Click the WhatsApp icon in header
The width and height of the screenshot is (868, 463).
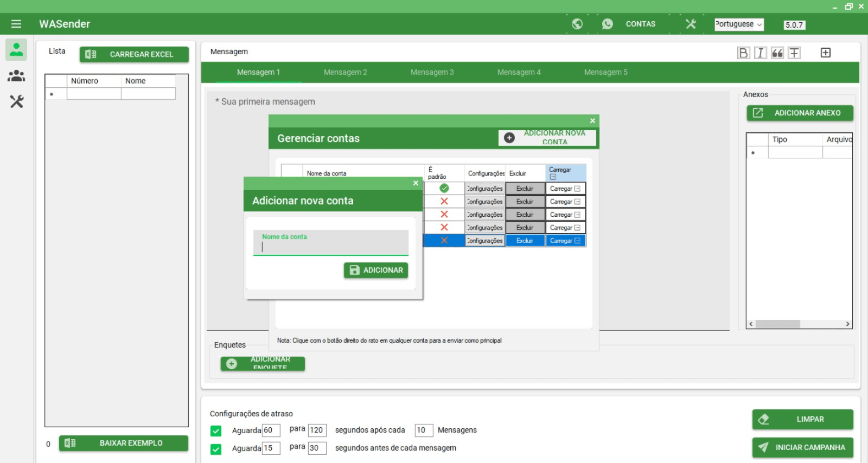click(608, 24)
